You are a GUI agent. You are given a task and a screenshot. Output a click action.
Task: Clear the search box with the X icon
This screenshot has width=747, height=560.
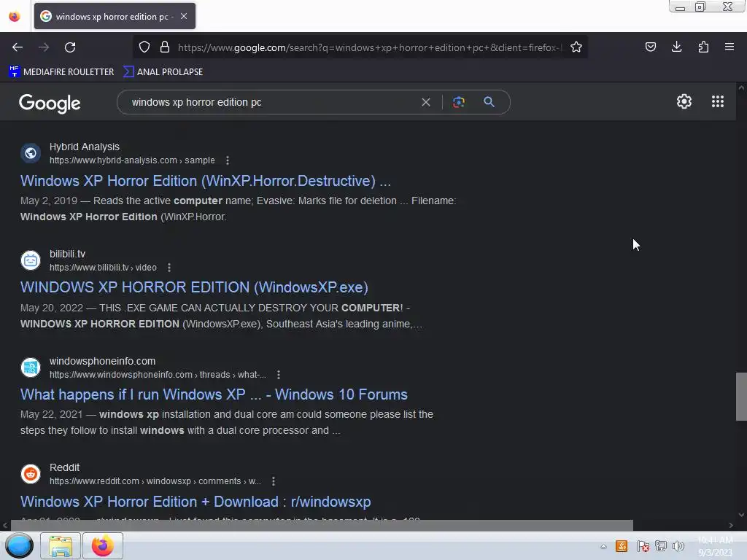(x=426, y=102)
